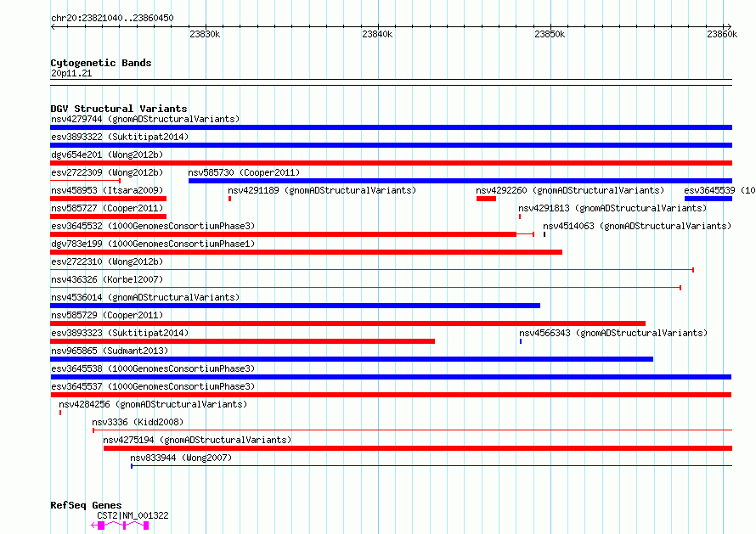Viewport: 756px width, 534px height.
Task: Click the nsv4292260 gnomAD variant label
Action: [570, 190]
